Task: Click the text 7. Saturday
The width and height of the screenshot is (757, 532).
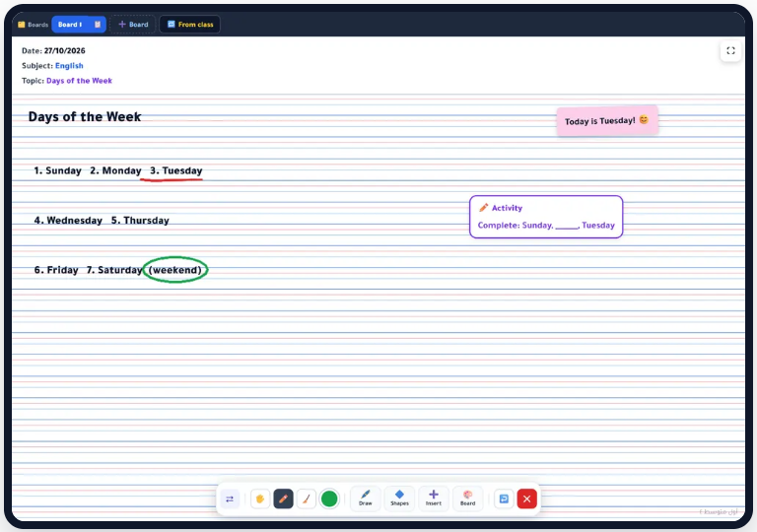Action: (114, 270)
